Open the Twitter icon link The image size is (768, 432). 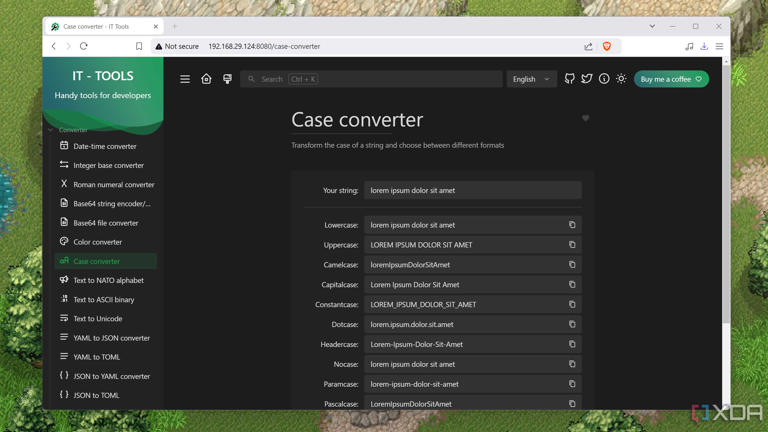click(587, 79)
